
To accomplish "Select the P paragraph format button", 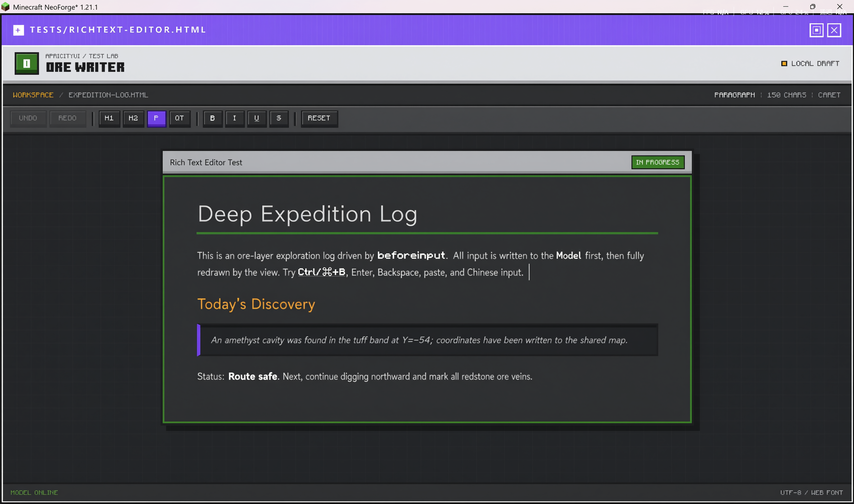I will pos(156,118).
